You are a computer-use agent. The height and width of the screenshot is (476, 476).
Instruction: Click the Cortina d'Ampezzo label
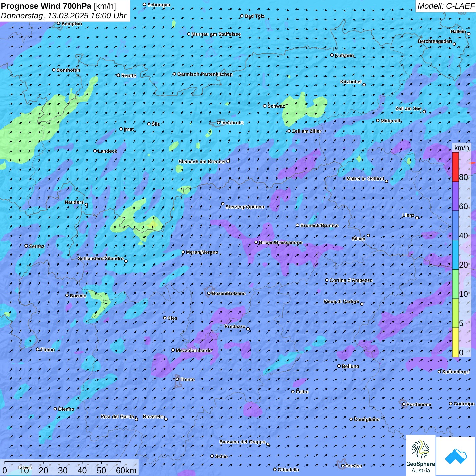pos(351,280)
